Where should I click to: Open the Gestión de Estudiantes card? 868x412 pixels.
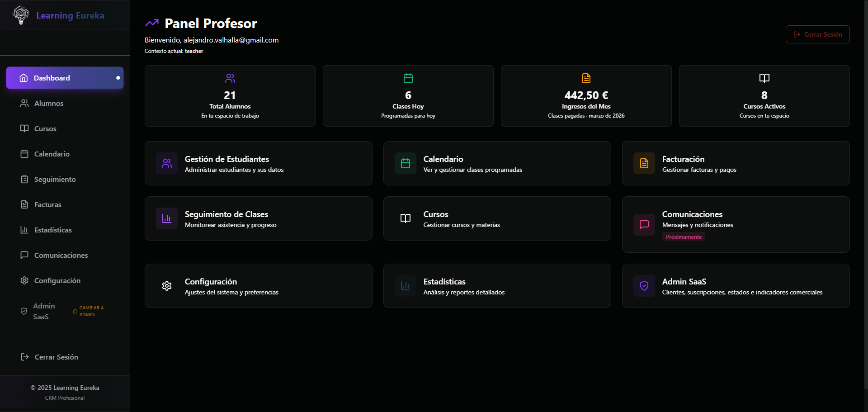pyautogui.click(x=259, y=163)
